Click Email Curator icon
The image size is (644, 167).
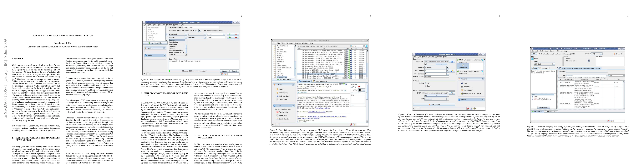277,119
